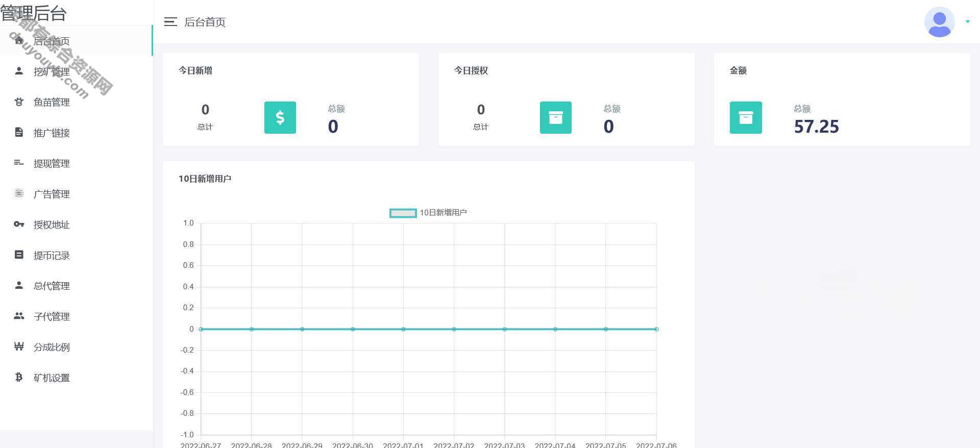Click the group icon beside 子代管理
Image resolution: width=980 pixels, height=448 pixels.
coord(19,316)
